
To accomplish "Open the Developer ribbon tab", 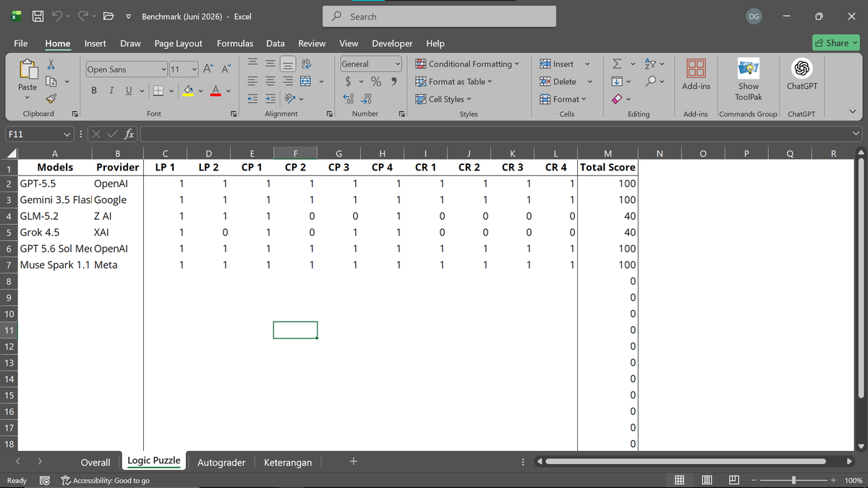I will click(x=392, y=43).
